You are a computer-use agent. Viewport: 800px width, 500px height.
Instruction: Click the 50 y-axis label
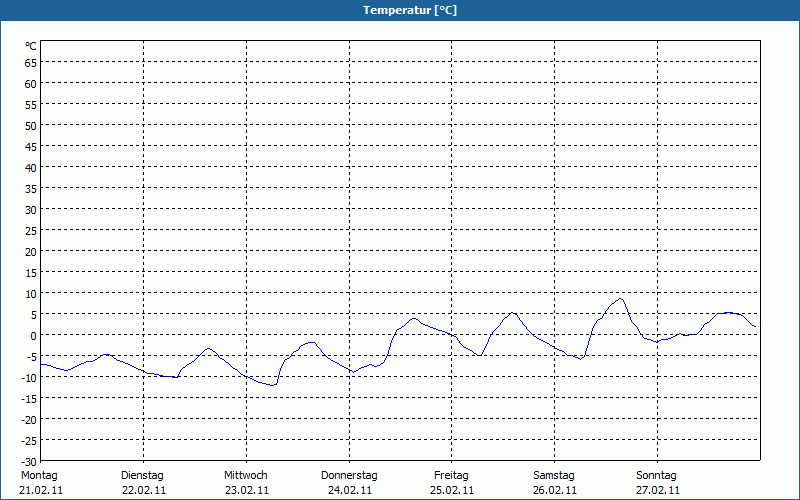coord(31,126)
